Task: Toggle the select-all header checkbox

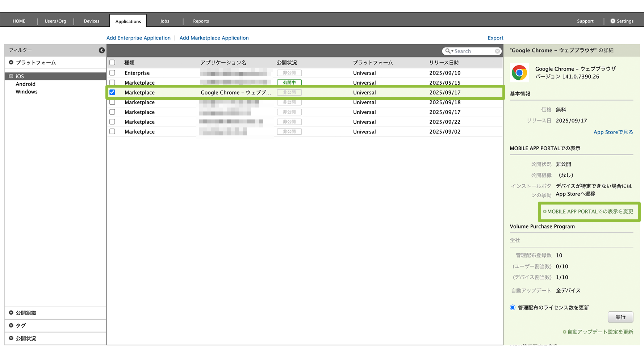Action: (x=112, y=63)
